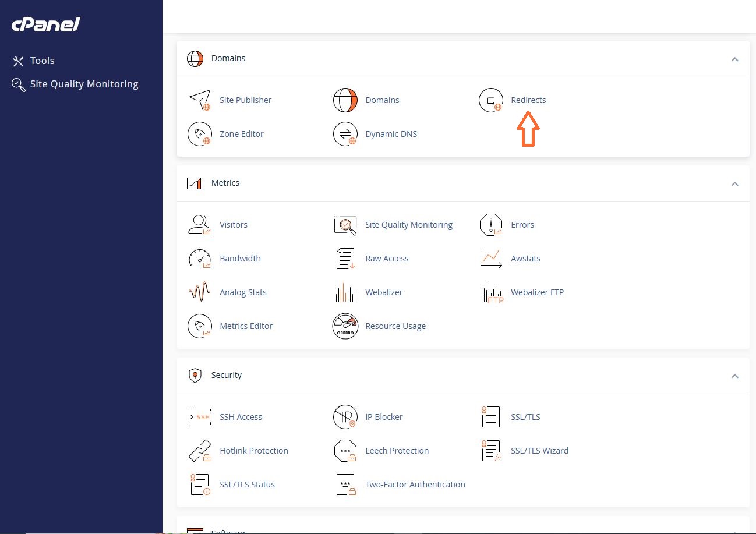Click the Security section header title
The image size is (756, 534).
click(227, 375)
